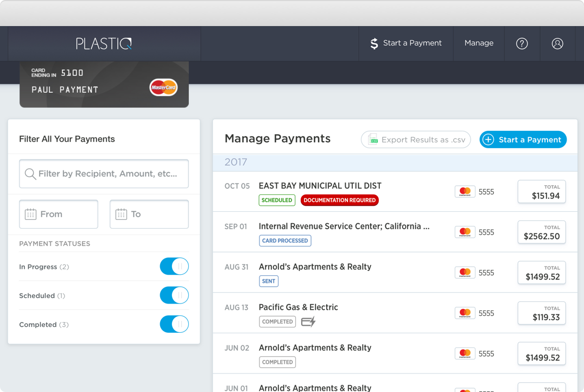Open the user account profile icon
The width and height of the screenshot is (584, 392).
pyautogui.click(x=557, y=43)
